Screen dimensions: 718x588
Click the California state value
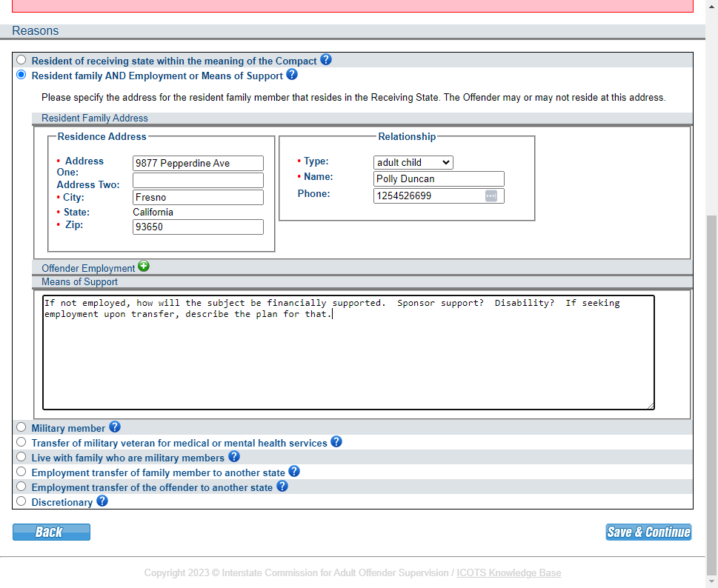153,213
